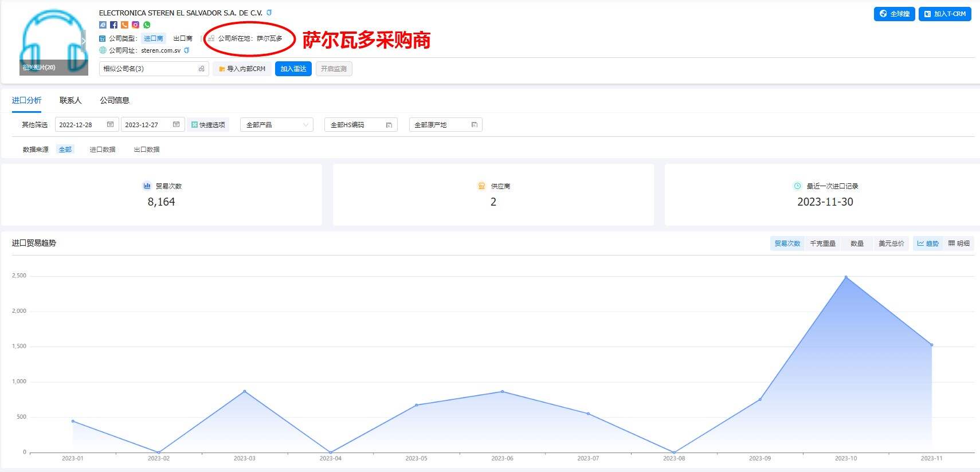980x472 pixels.
Task: Copy the steren.com.sv website address icon
Action: 186,50
